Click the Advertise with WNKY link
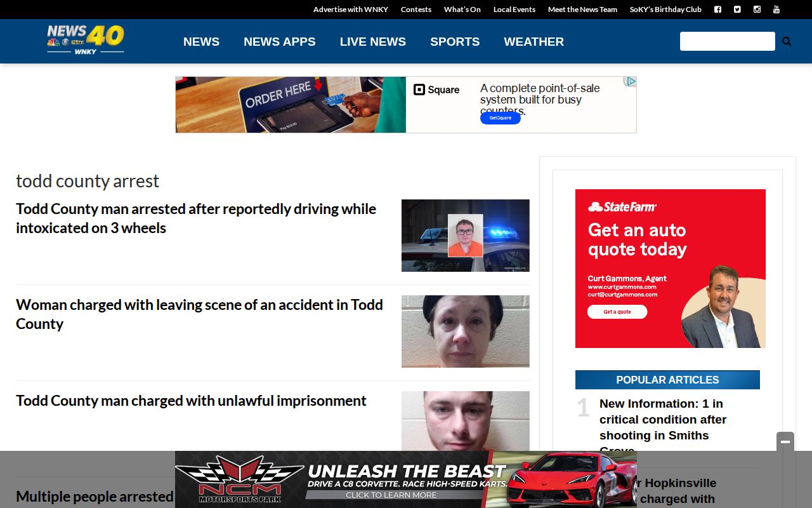812x508 pixels. 351,10
